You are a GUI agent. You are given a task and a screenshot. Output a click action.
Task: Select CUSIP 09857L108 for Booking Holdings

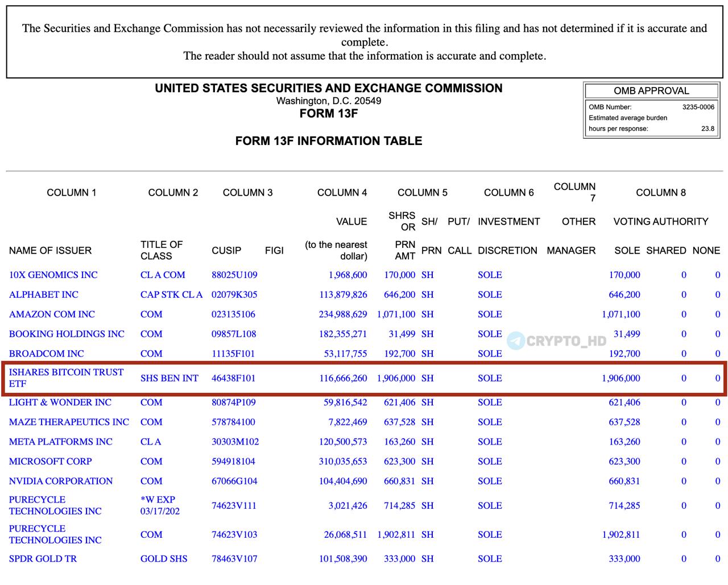point(234,334)
